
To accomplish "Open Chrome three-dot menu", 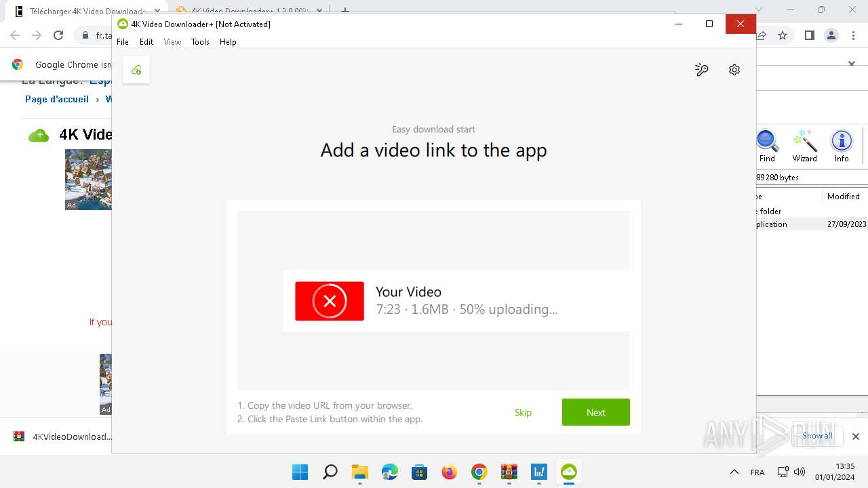I will (x=853, y=35).
